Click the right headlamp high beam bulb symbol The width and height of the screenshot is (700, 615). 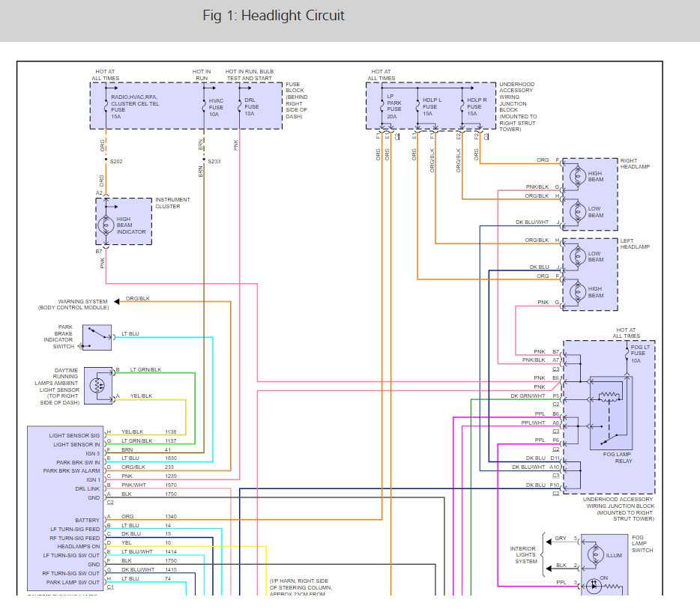578,176
